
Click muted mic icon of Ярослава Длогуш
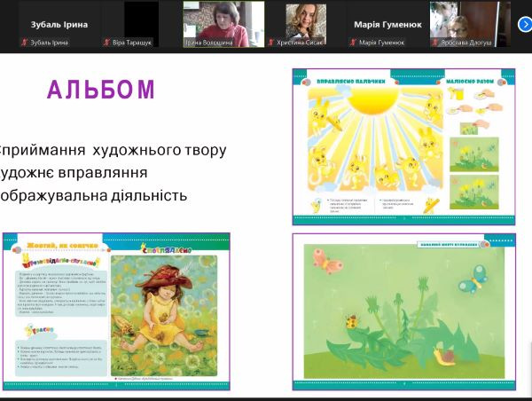coord(435,43)
